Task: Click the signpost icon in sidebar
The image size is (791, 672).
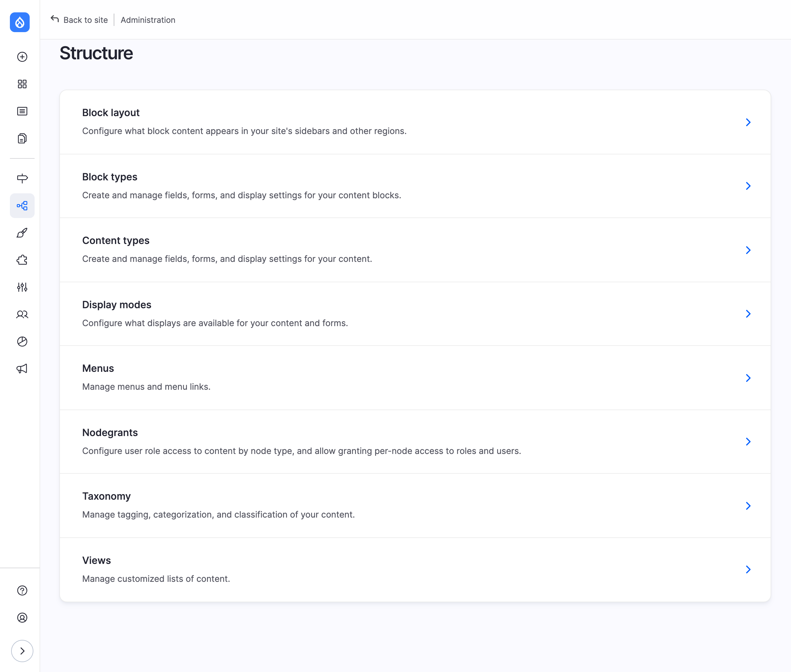Action: click(22, 178)
